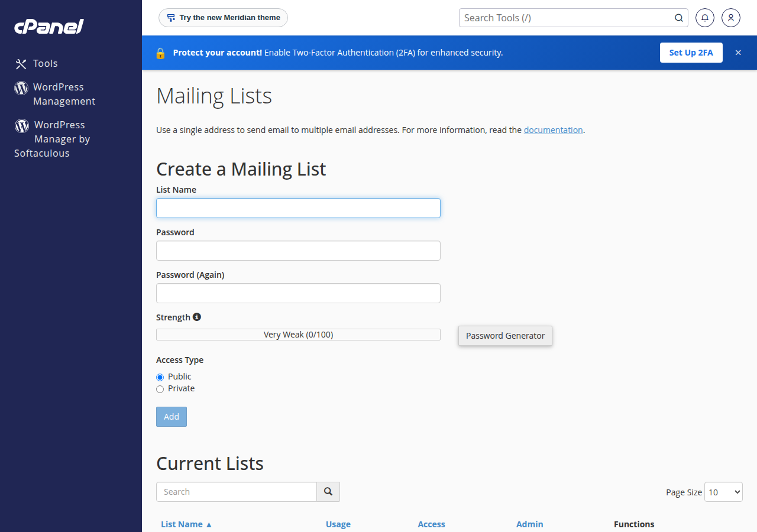Click the Mailing Lists page heading
757x532 pixels.
[x=214, y=96]
